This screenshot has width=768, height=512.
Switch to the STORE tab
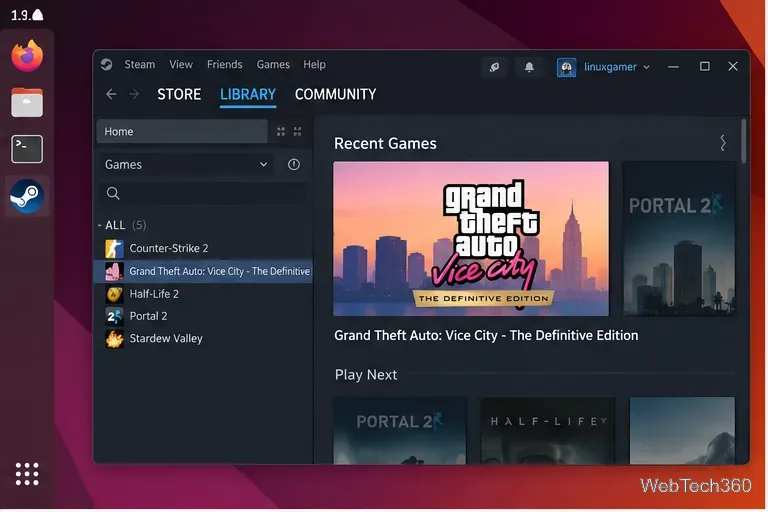tap(179, 94)
